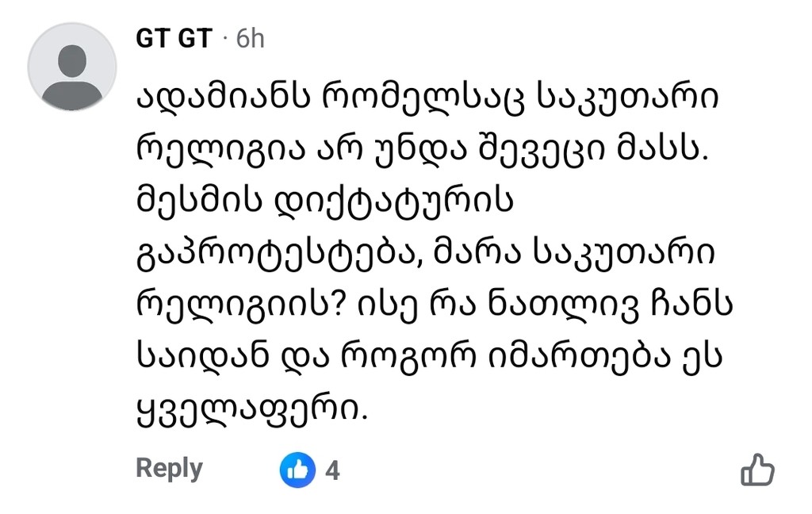Click the blue like reaction icon
Image resolution: width=812 pixels, height=514 pixels.
point(297,470)
